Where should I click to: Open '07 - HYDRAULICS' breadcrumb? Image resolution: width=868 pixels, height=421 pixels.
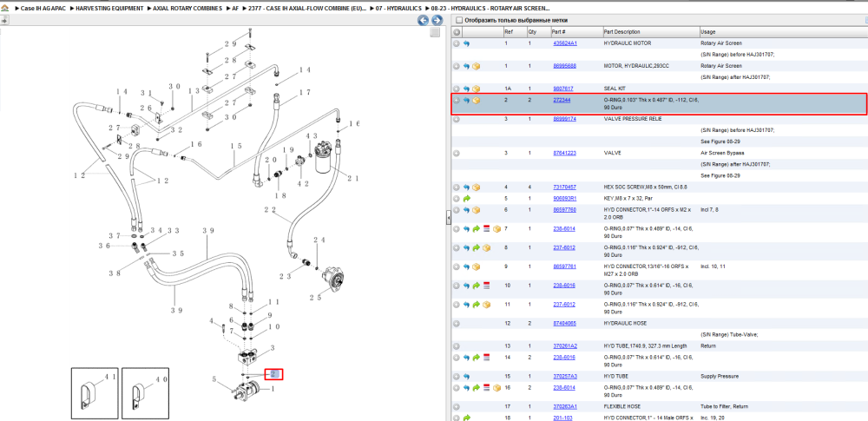click(x=398, y=9)
